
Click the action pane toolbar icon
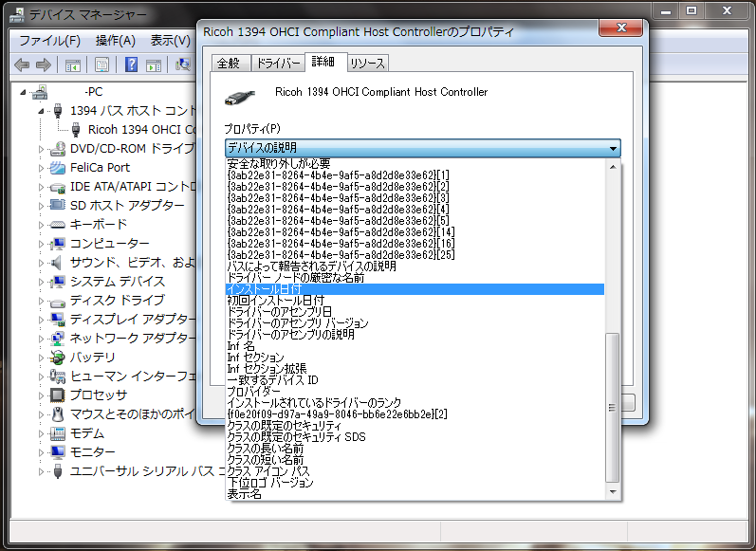[154, 64]
